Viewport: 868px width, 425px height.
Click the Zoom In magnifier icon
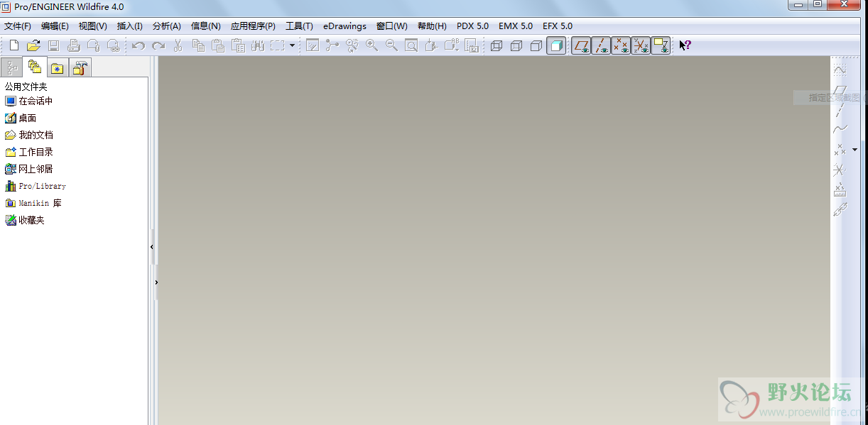(x=371, y=45)
